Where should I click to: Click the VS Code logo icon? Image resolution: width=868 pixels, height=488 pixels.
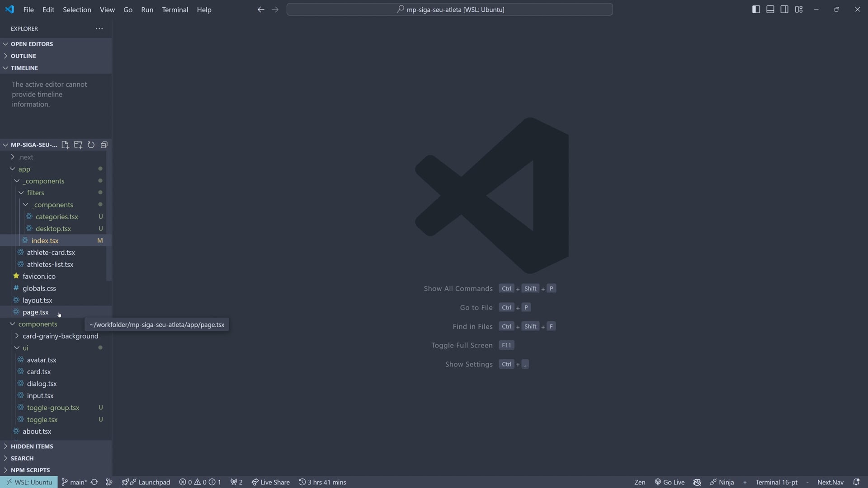point(9,9)
